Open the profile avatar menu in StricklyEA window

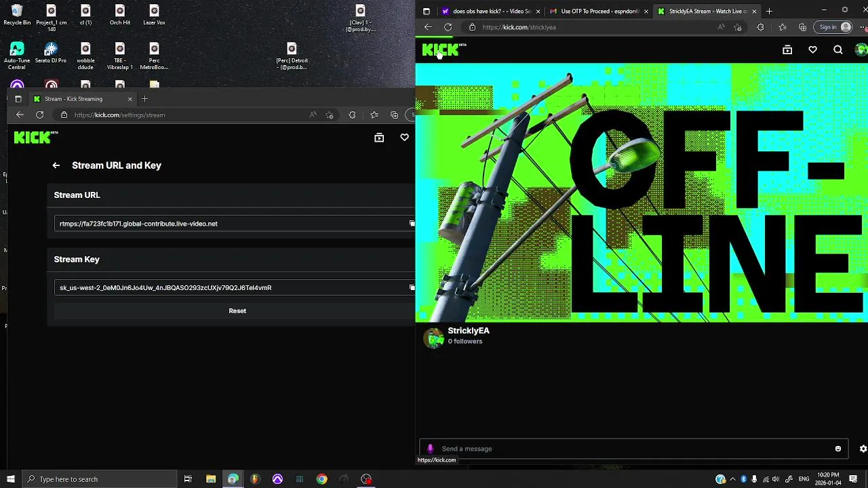click(x=862, y=50)
